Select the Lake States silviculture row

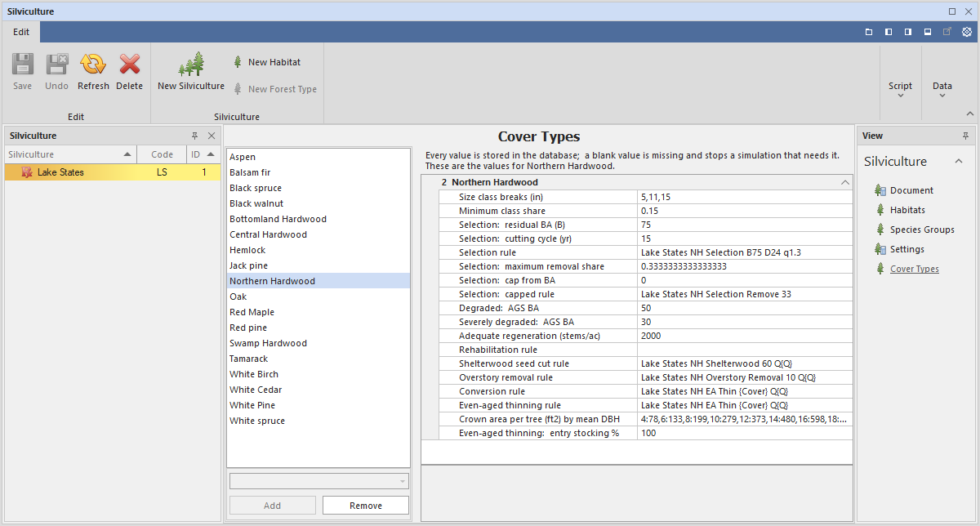[x=113, y=172]
